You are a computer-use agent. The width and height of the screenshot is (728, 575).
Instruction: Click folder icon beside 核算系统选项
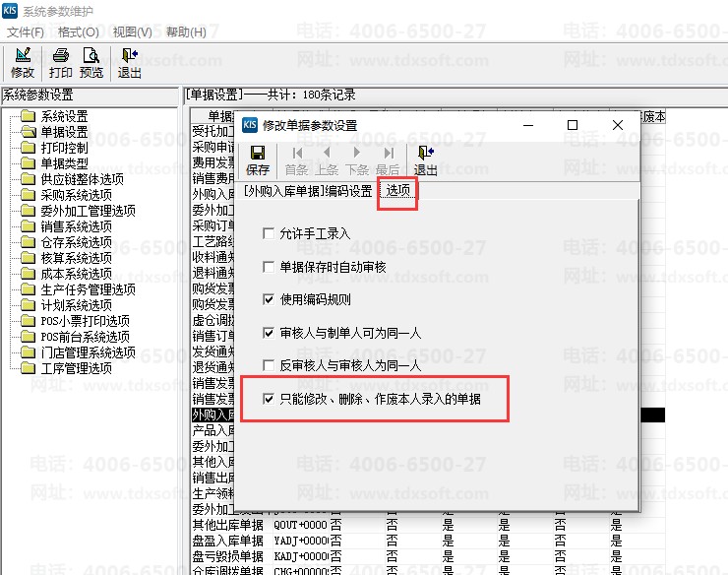(x=28, y=258)
